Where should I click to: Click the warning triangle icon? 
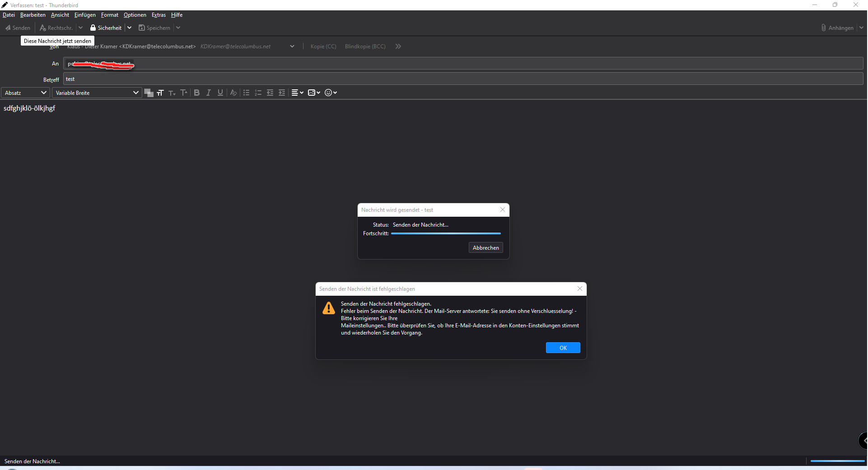coord(329,308)
